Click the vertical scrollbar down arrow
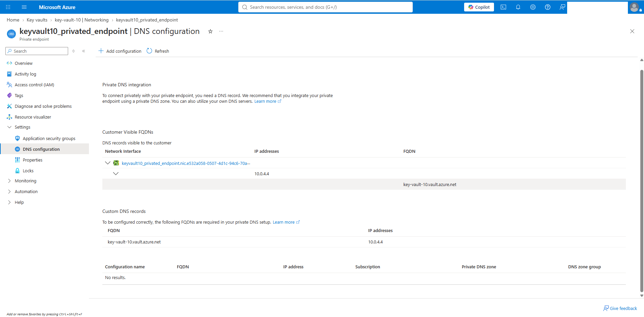The image size is (644, 317). tap(642, 296)
